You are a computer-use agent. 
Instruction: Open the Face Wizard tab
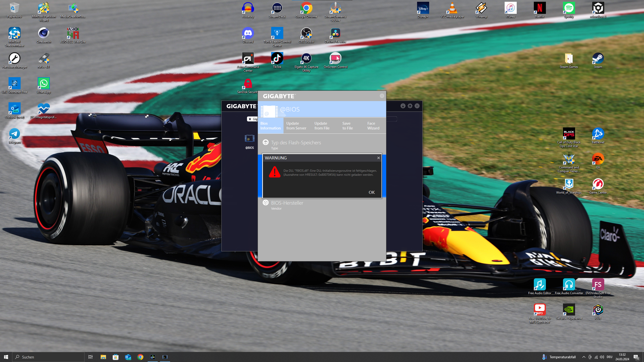[x=373, y=126]
